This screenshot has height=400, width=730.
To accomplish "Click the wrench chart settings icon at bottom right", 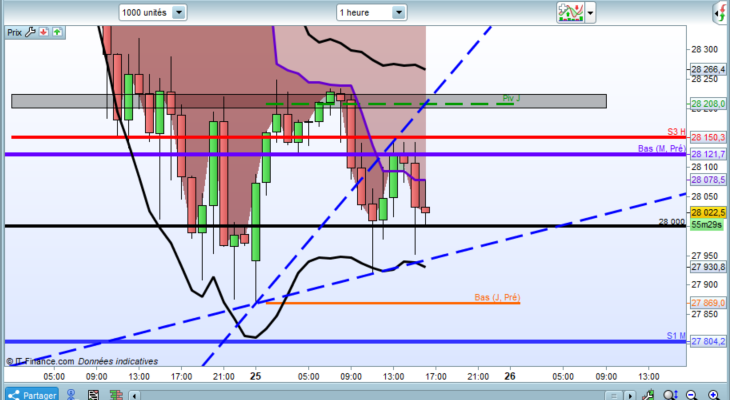I will click(x=648, y=395).
